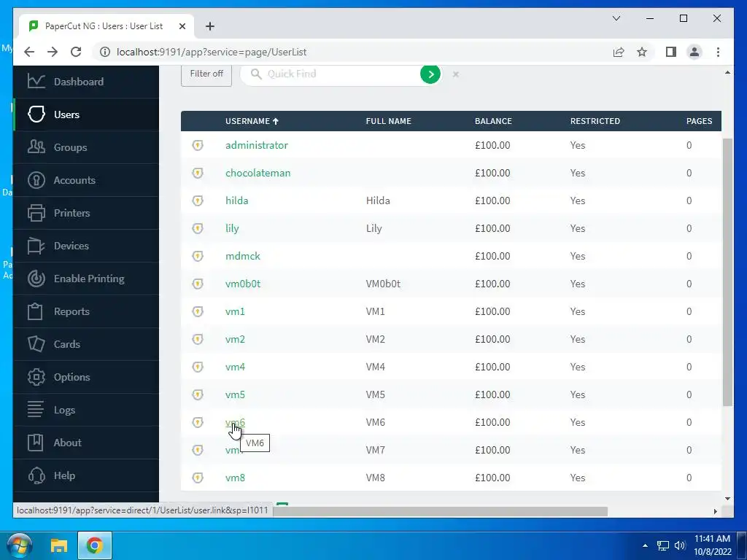Open the vm2 user link
The width and height of the screenshot is (747, 560).
[x=235, y=339]
